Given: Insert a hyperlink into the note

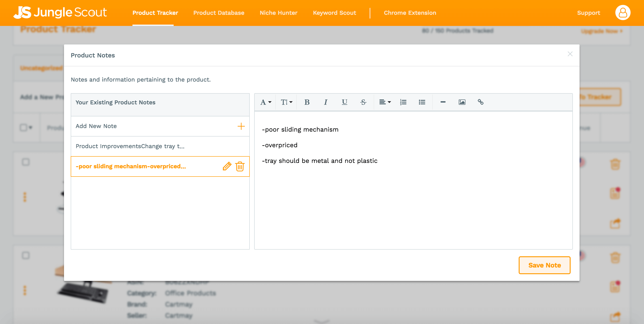Looking at the screenshot, I should (480, 102).
